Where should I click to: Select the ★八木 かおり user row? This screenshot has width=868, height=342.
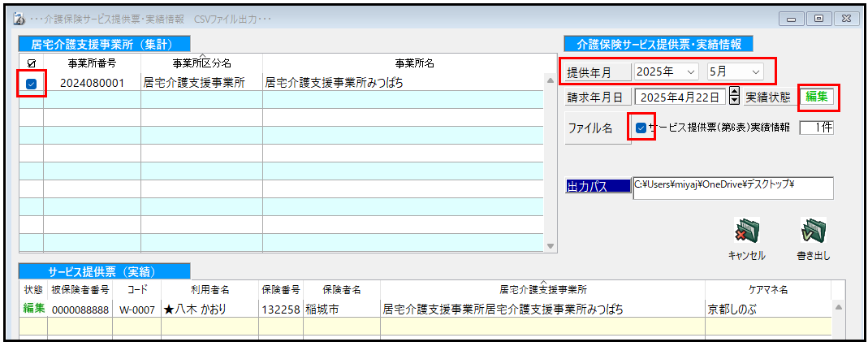[195, 309]
